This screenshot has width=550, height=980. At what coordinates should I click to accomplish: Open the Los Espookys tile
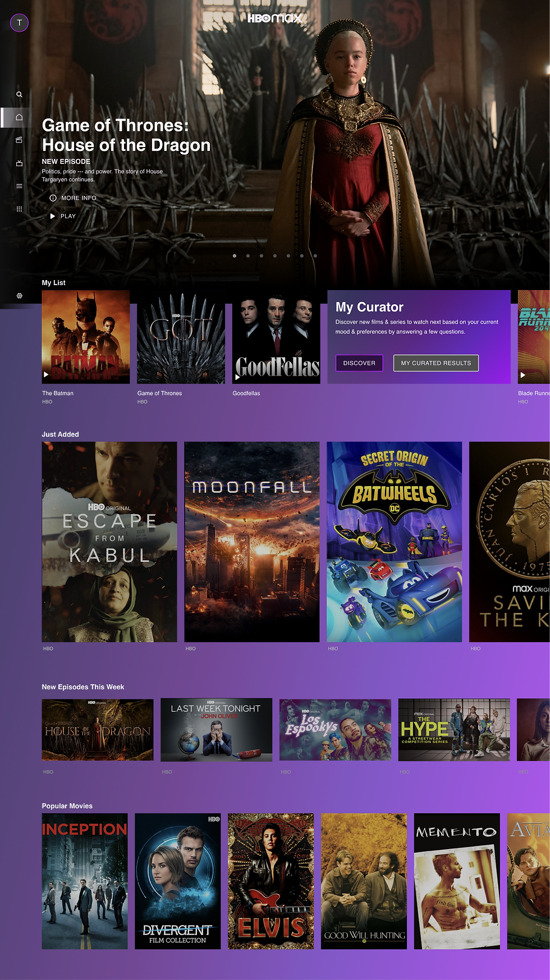[x=335, y=730]
